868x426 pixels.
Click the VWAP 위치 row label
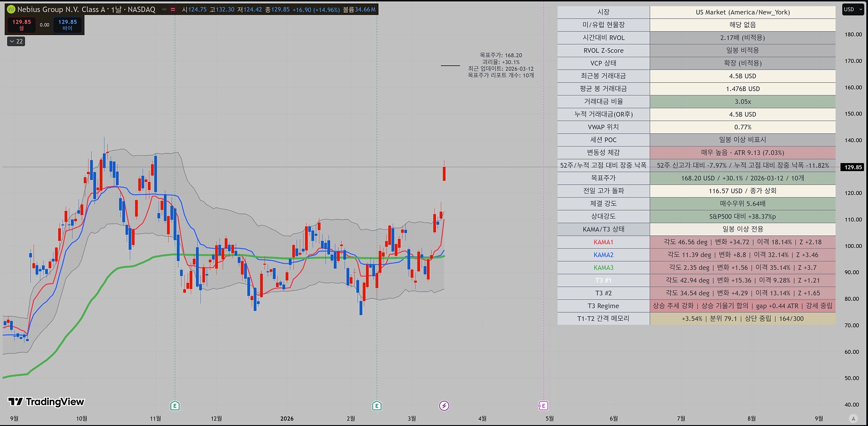tap(604, 127)
